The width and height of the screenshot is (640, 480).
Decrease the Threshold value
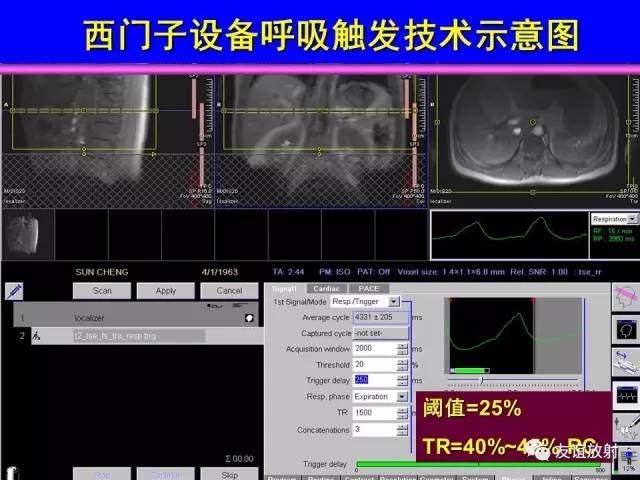[402, 368]
